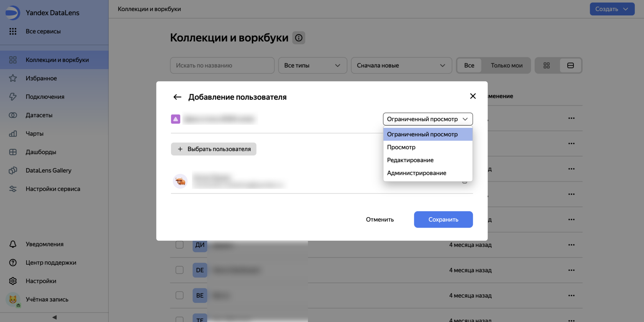This screenshot has width=644, height=322.
Task: Click the Настройки gear icon
Action: (x=13, y=281)
